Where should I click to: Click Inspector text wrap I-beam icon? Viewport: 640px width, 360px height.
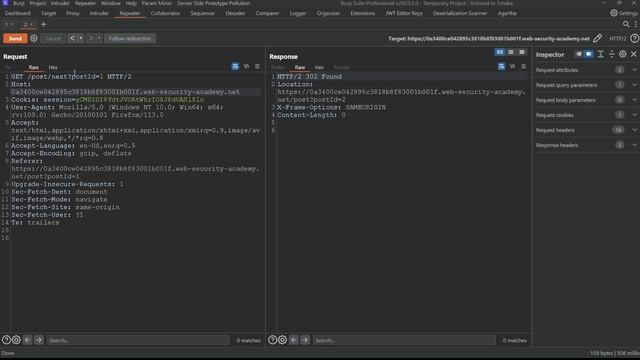pyautogui.click(x=600, y=54)
